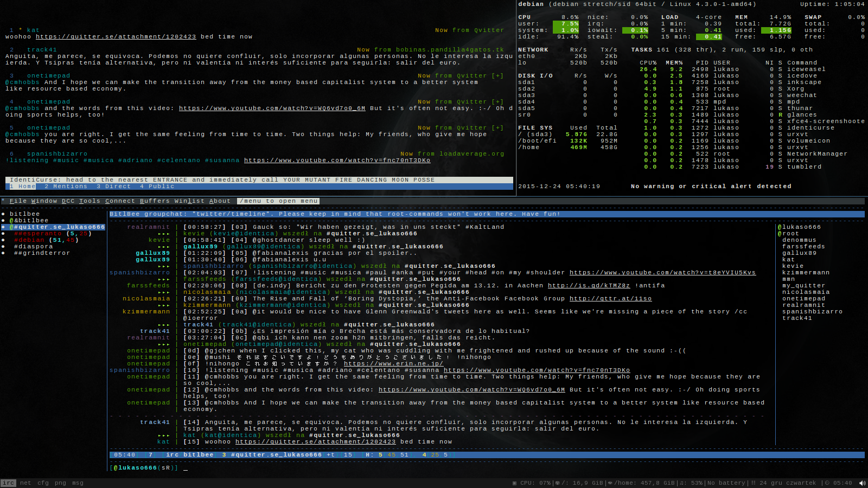Open the DCC menu
Image resolution: width=868 pixels, height=488 pixels.
68,201
